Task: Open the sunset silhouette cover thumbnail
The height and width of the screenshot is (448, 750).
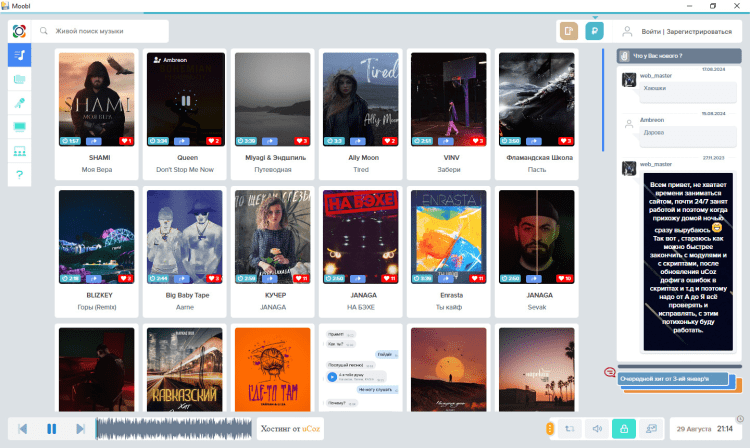Action: pyautogui.click(x=449, y=370)
